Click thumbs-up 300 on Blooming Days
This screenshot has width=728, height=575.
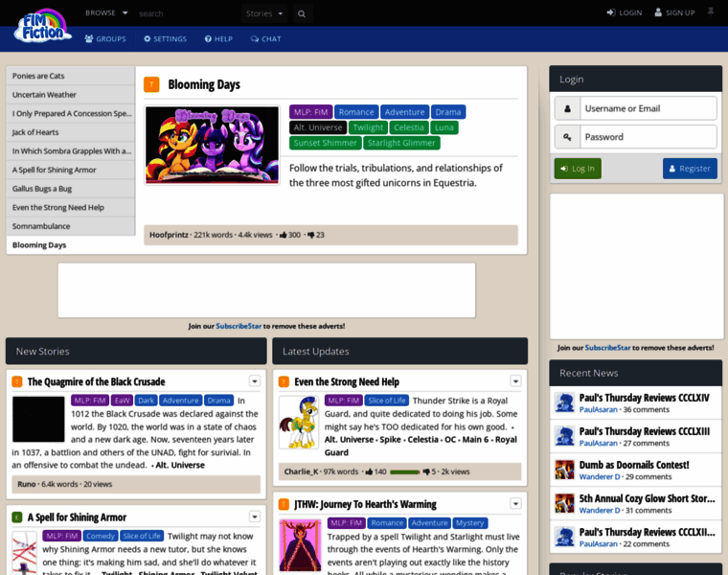coord(289,235)
